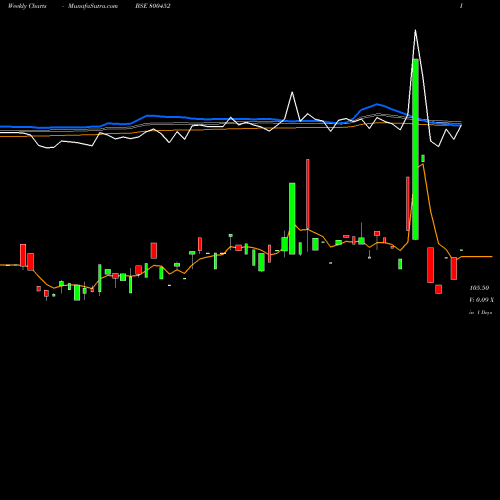
Task: Click the peak of the white indicator line
Action: [x=415, y=31]
